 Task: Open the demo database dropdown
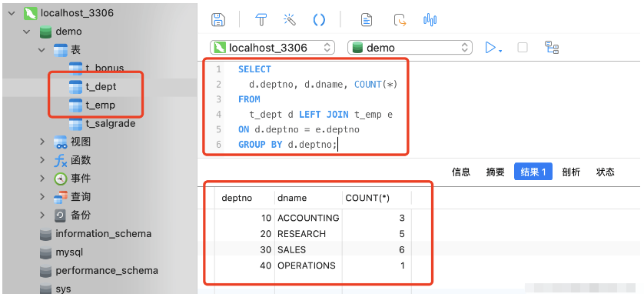coord(410,47)
